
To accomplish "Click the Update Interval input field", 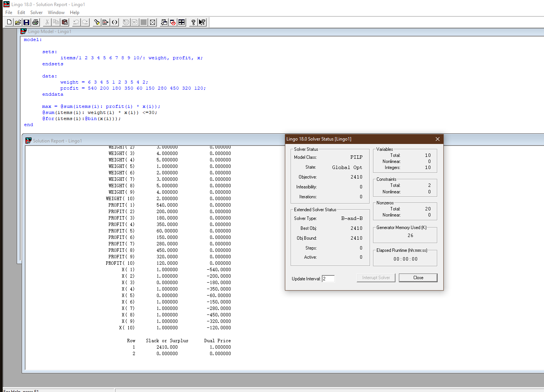I will [x=328, y=279].
